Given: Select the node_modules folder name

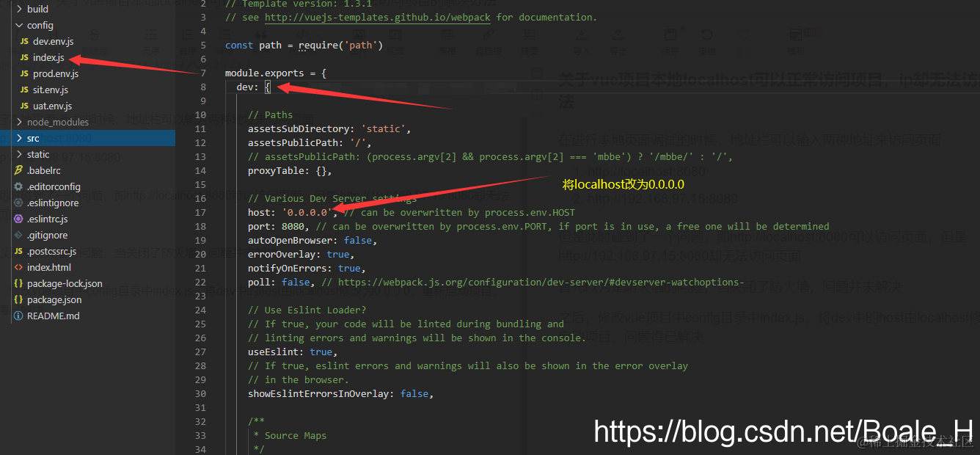Looking at the screenshot, I should (58, 123).
